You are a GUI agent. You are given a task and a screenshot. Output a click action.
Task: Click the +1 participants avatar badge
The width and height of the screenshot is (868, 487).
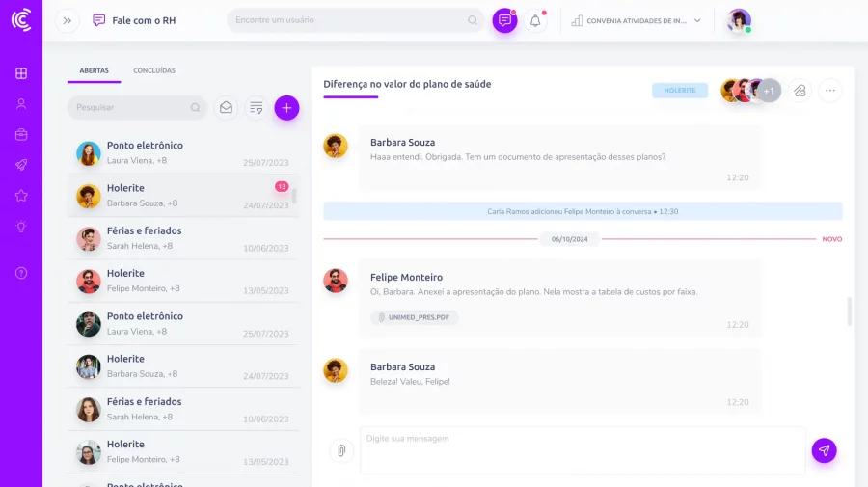pos(769,91)
